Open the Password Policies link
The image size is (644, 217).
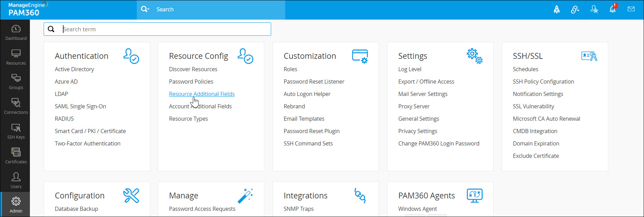click(191, 82)
